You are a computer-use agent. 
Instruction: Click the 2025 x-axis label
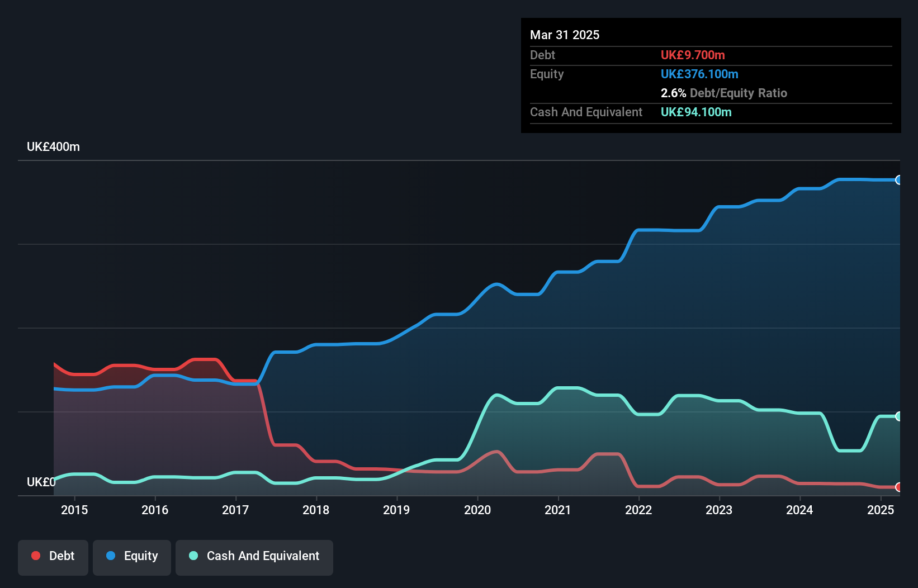tap(881, 510)
